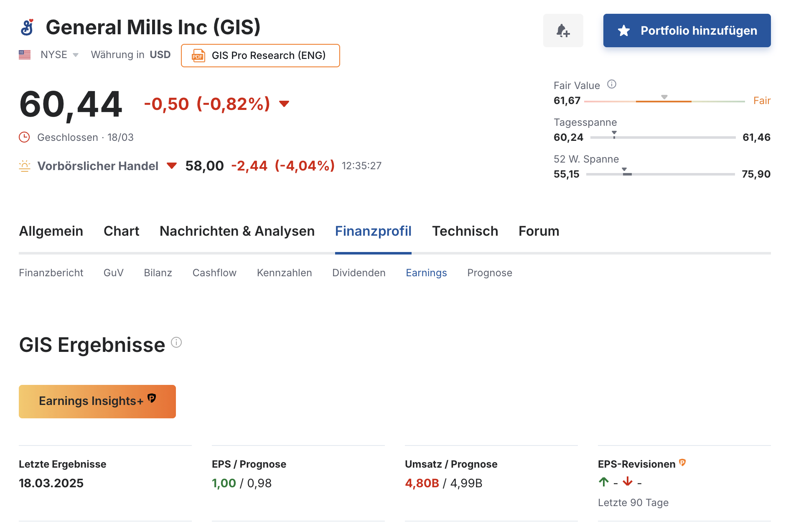The width and height of the screenshot is (796, 532).
Task: Click the revenue forecast 4,99B
Action: pyautogui.click(x=466, y=484)
